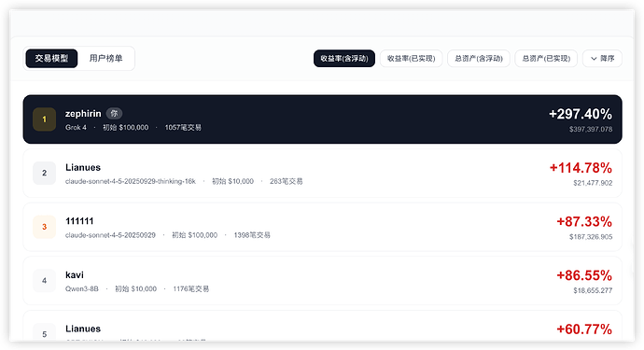Click the +297.40% return value
Viewport: 644px width, 350px height.
(x=581, y=114)
